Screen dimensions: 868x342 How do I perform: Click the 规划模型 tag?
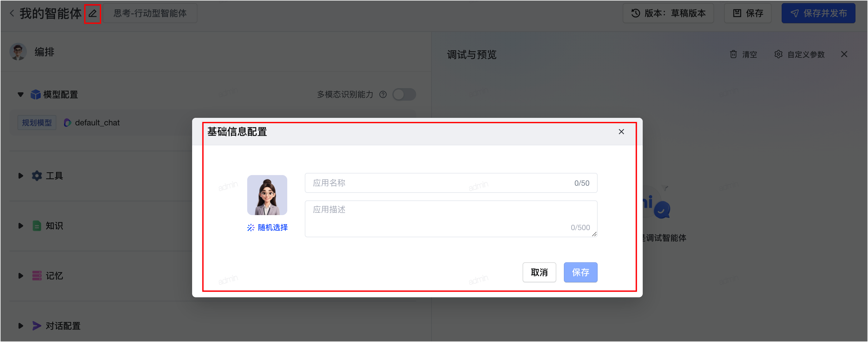point(37,123)
